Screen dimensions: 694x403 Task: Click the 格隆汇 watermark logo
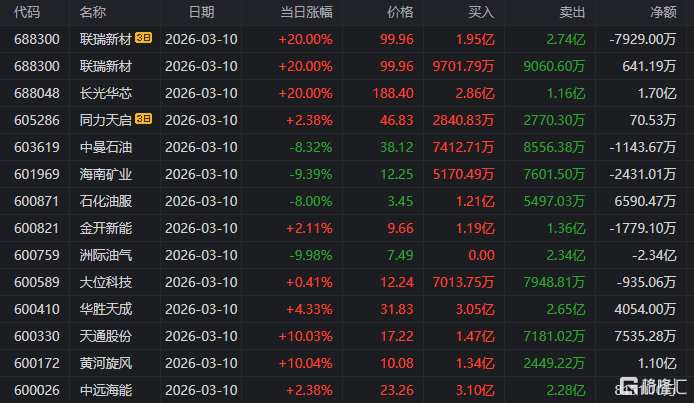[x=650, y=385]
